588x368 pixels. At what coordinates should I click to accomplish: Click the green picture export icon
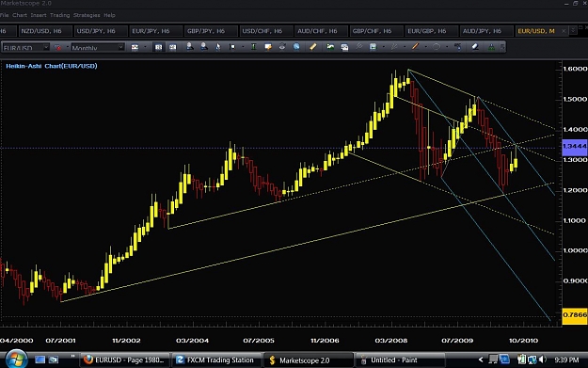tap(330, 47)
